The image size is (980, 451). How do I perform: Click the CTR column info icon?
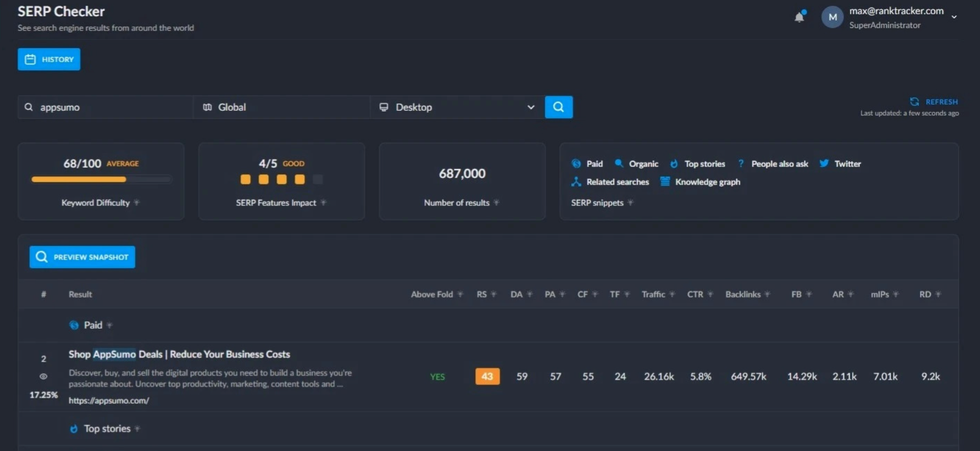pyautogui.click(x=710, y=295)
